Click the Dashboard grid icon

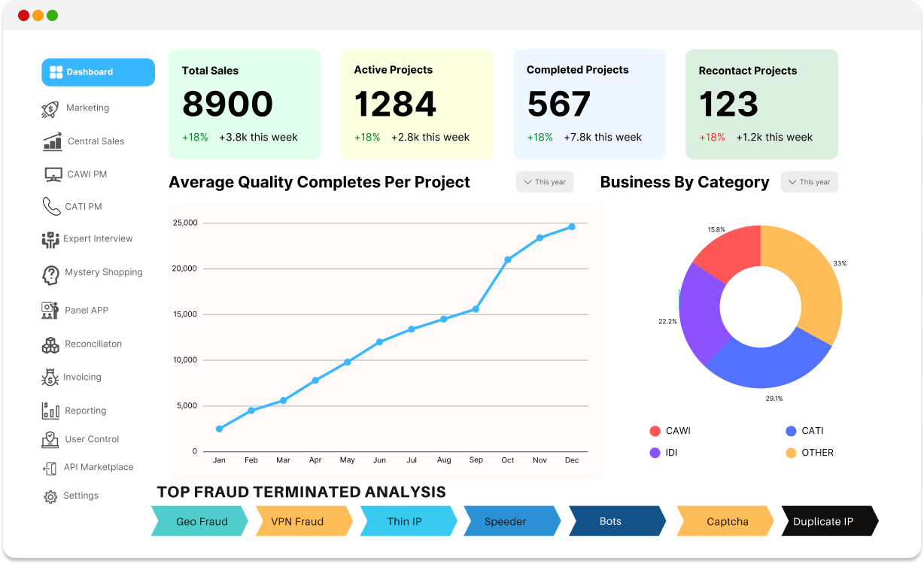tap(56, 72)
